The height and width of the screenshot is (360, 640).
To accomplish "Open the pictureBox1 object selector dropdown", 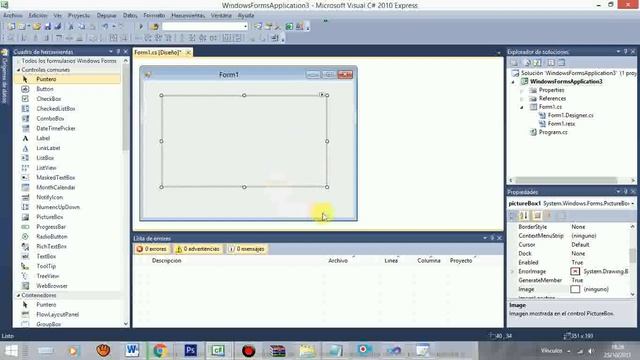I will (x=633, y=203).
